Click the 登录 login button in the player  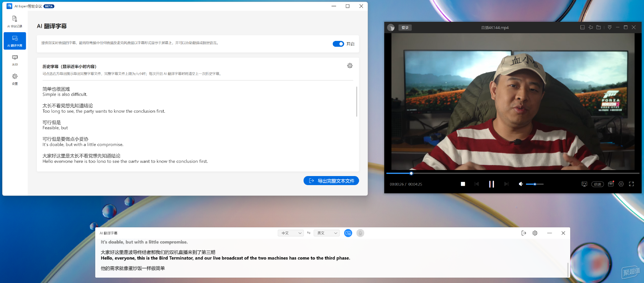tap(405, 27)
